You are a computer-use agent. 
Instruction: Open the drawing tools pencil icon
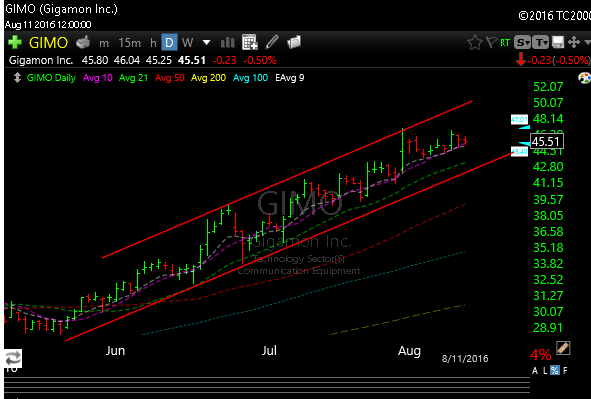[272, 42]
